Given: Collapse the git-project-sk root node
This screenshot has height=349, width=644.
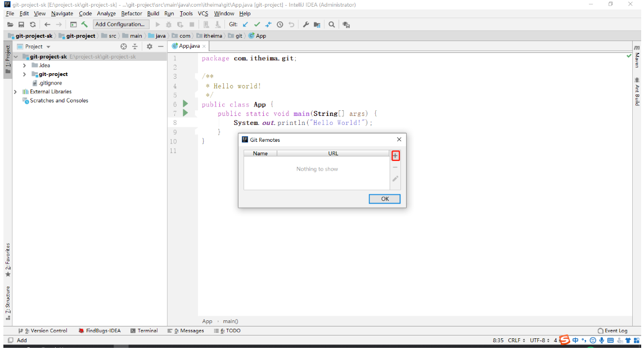Looking at the screenshot, I should point(16,57).
